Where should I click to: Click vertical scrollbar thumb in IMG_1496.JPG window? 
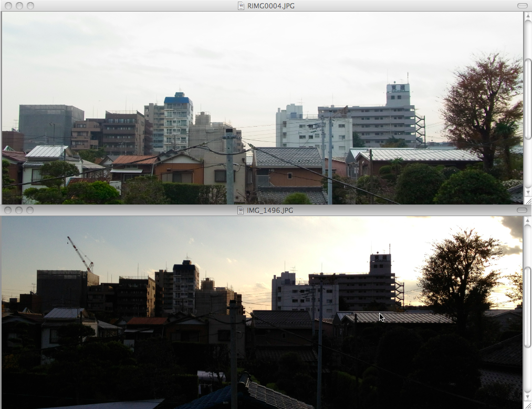coord(528,307)
